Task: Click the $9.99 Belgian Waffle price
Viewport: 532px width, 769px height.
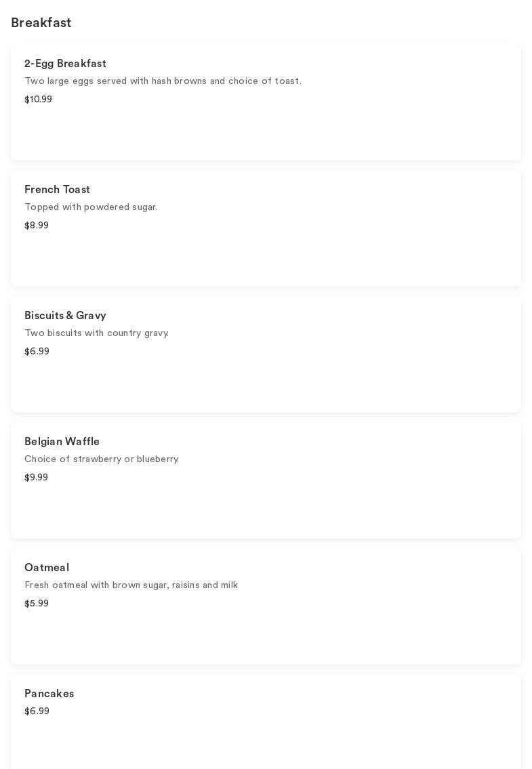Action: click(x=36, y=478)
